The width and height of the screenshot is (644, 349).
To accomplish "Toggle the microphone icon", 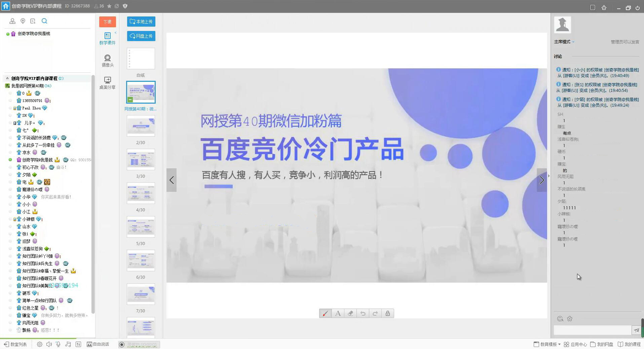I will [x=58, y=344].
